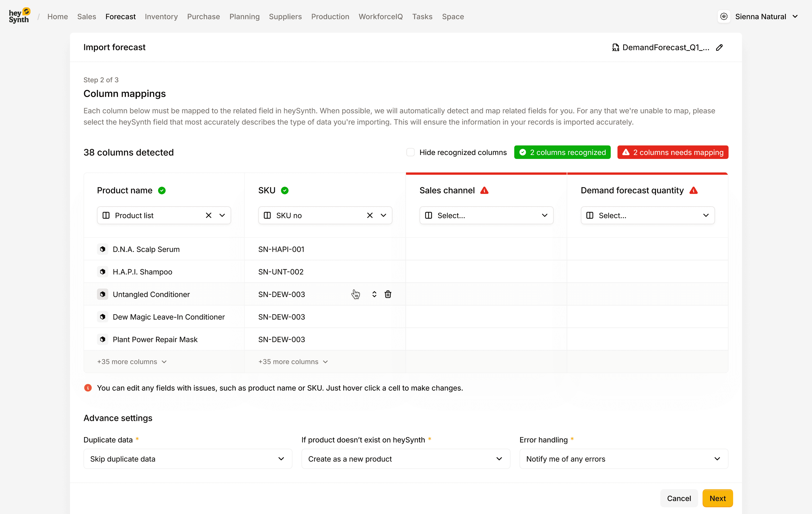
Task: Click the heySynth logo
Action: coord(19,16)
